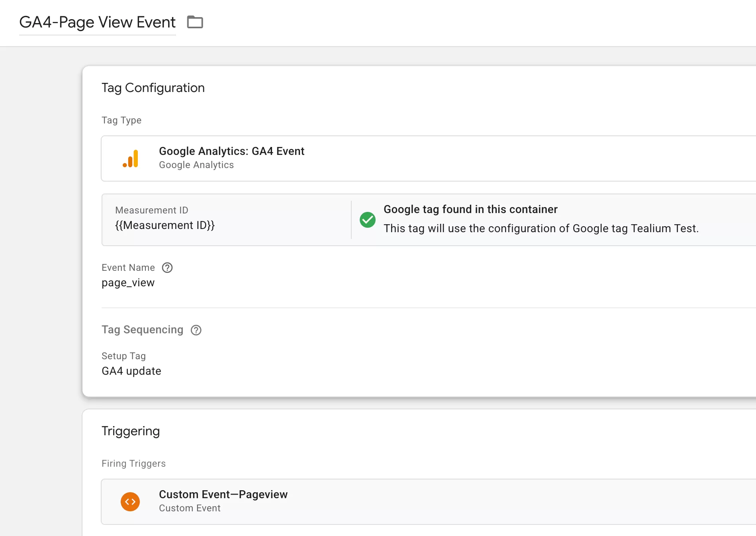
Task: Open Event Name help icon
Action: 167,268
